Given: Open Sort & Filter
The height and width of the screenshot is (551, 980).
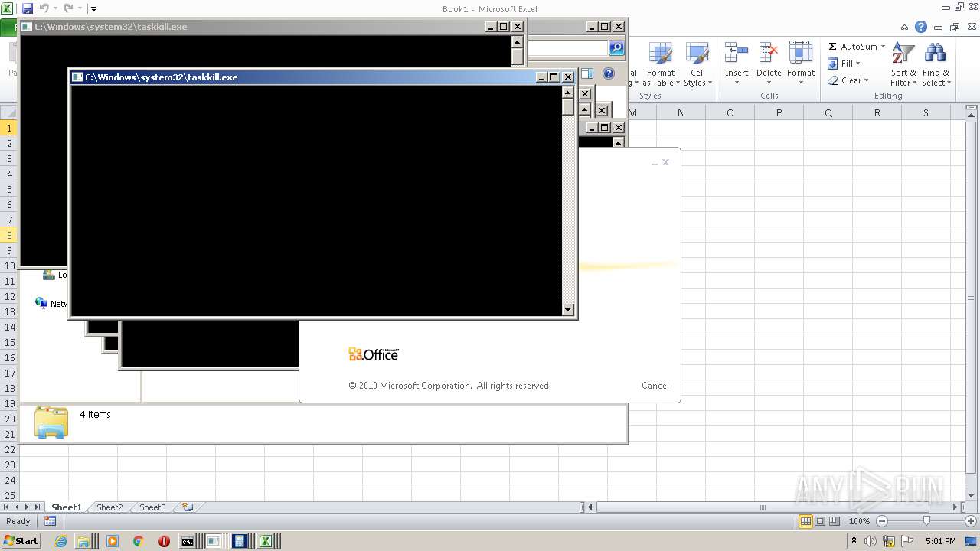Looking at the screenshot, I should (903, 65).
